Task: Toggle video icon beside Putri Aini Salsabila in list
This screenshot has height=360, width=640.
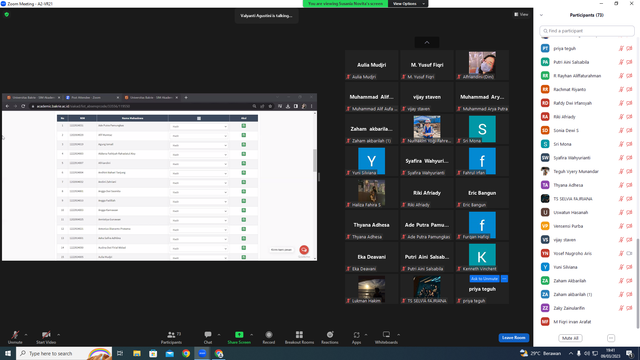Action: [x=629, y=62]
